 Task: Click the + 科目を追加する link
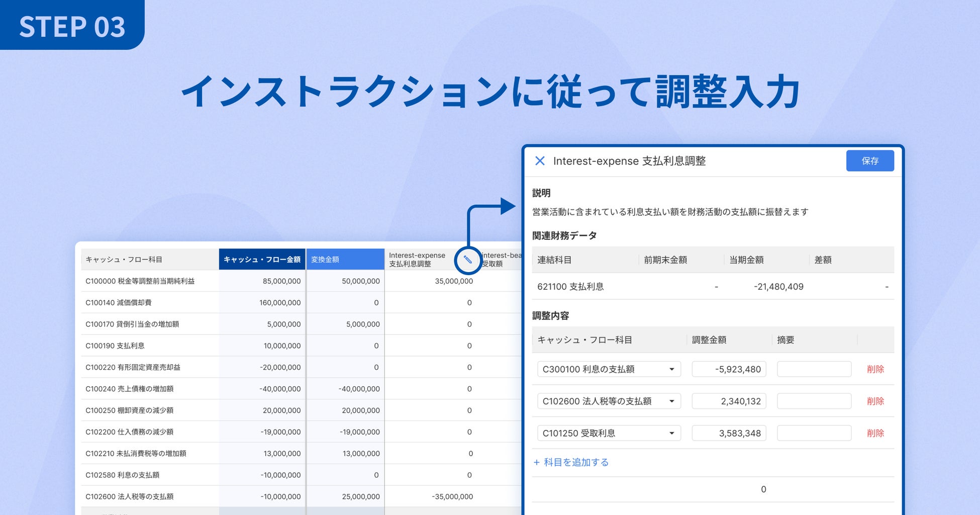coord(571,462)
